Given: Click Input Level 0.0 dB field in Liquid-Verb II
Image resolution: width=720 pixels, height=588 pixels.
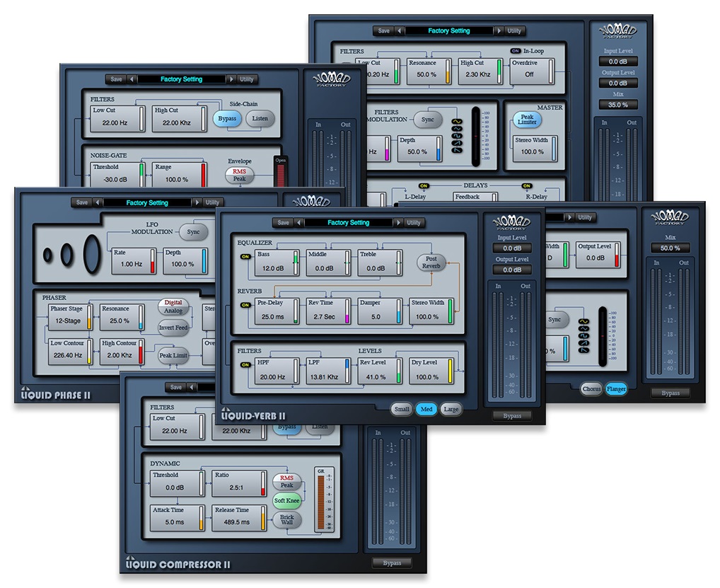Looking at the screenshot, I should pyautogui.click(x=511, y=248).
